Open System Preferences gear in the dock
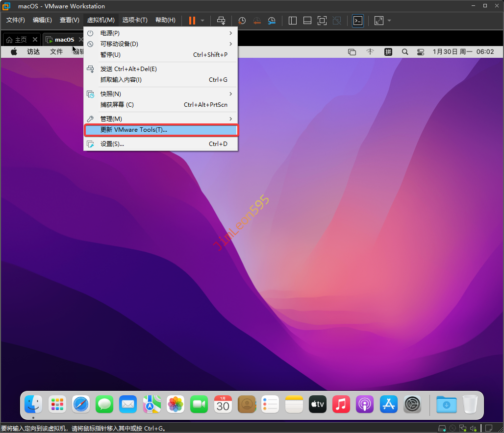Viewport: 504px width, 433px height. 412,404
